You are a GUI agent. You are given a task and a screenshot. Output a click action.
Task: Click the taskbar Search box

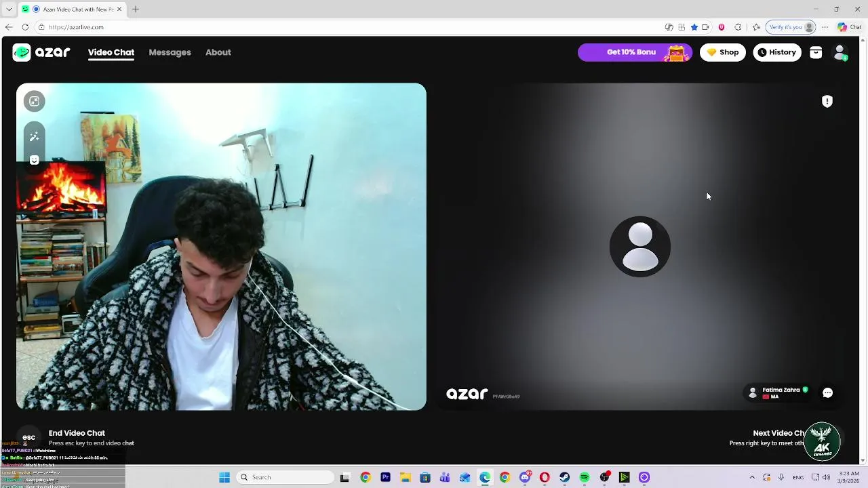[285, 477]
